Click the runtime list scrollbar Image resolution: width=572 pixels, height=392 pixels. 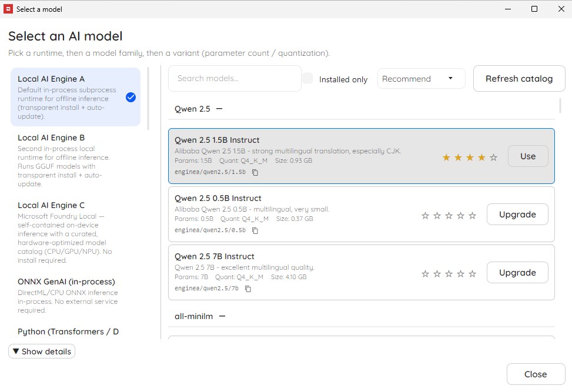[148, 99]
